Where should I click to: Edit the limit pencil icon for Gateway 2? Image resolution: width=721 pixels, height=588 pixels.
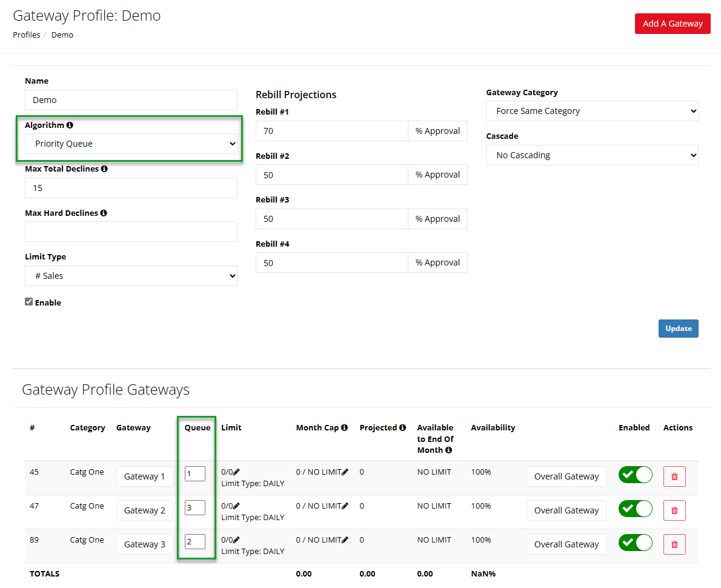click(x=236, y=506)
